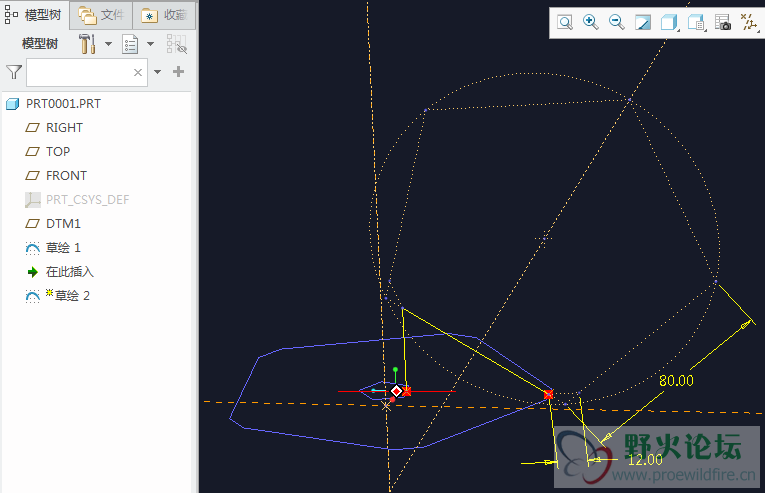The image size is (765, 493).
Task: Select the RIGHT datum plane
Action: [x=64, y=127]
